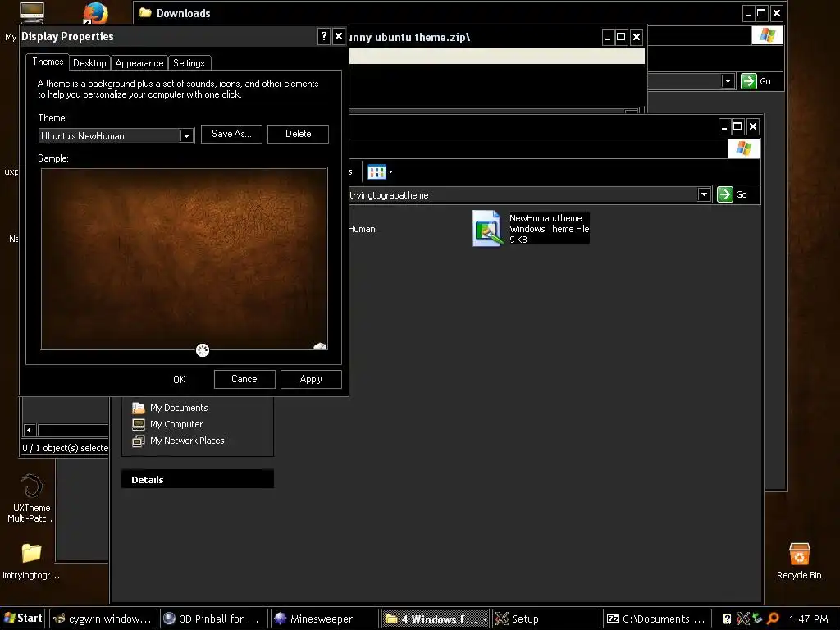
Task: Switch to Setup taskbar button
Action: pyautogui.click(x=546, y=619)
